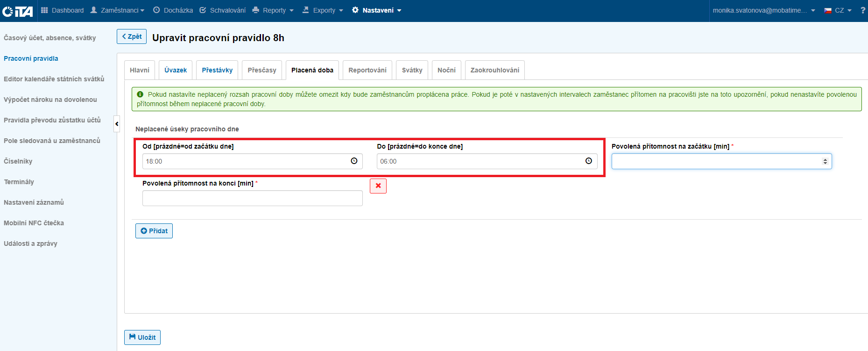Click the Přidat button to add interval
Viewport: 868px width, 351px height.
pyautogui.click(x=154, y=231)
